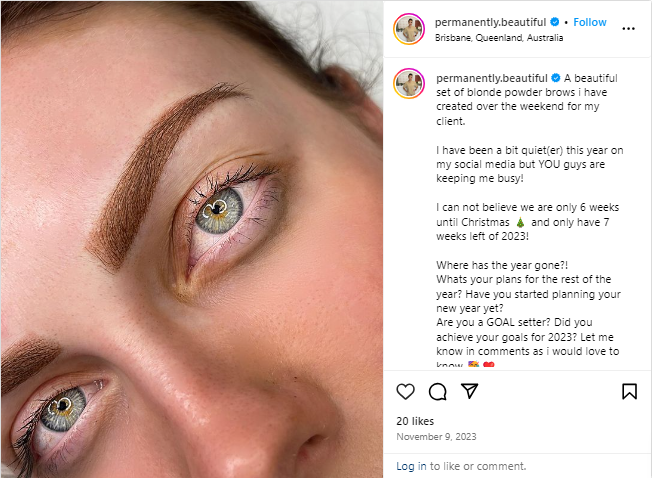Click permanently.beautiful username in the caption
Screen dimensions: 652x478
[491, 78]
